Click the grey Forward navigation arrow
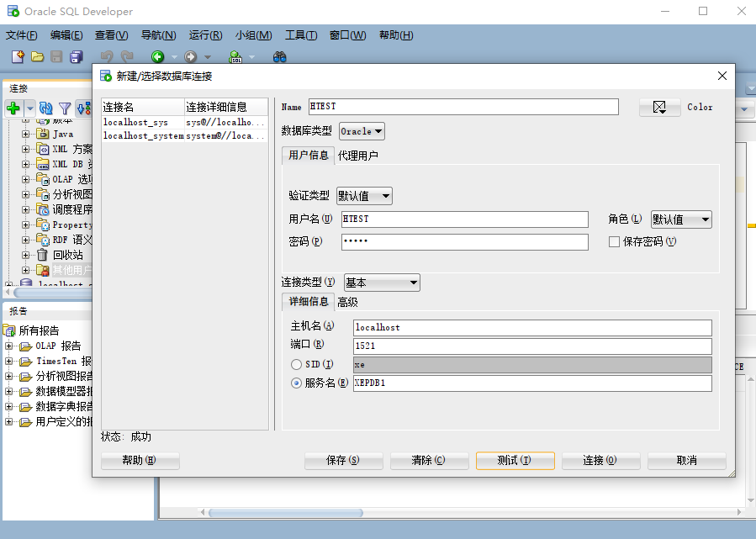Screen dimensions: 756x539 pos(190,57)
